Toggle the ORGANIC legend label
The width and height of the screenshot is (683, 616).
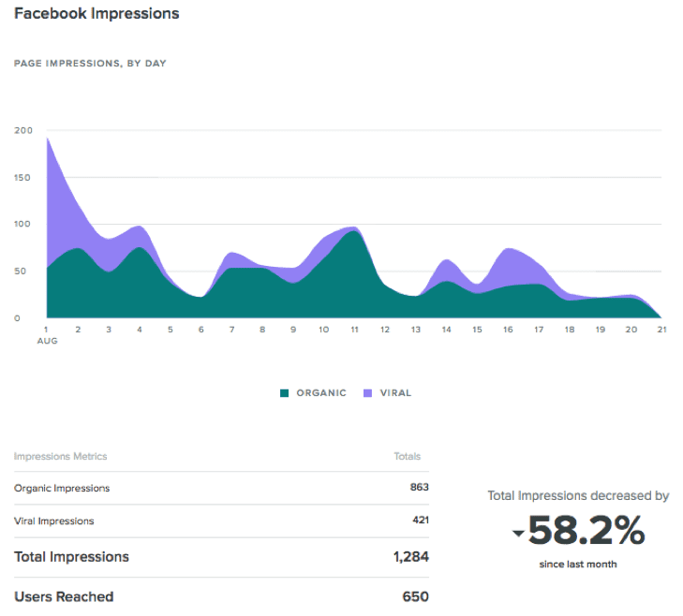click(321, 393)
